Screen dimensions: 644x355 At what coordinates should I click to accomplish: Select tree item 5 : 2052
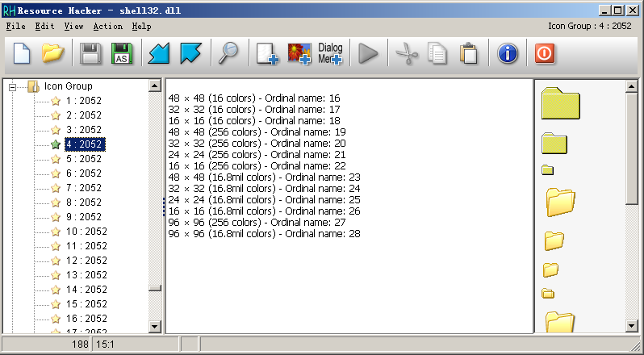84,159
